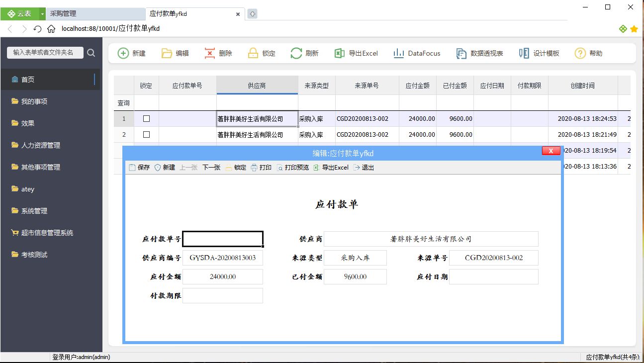Open the 云表 dropdown arrow
644x363 pixels.
tap(42, 14)
